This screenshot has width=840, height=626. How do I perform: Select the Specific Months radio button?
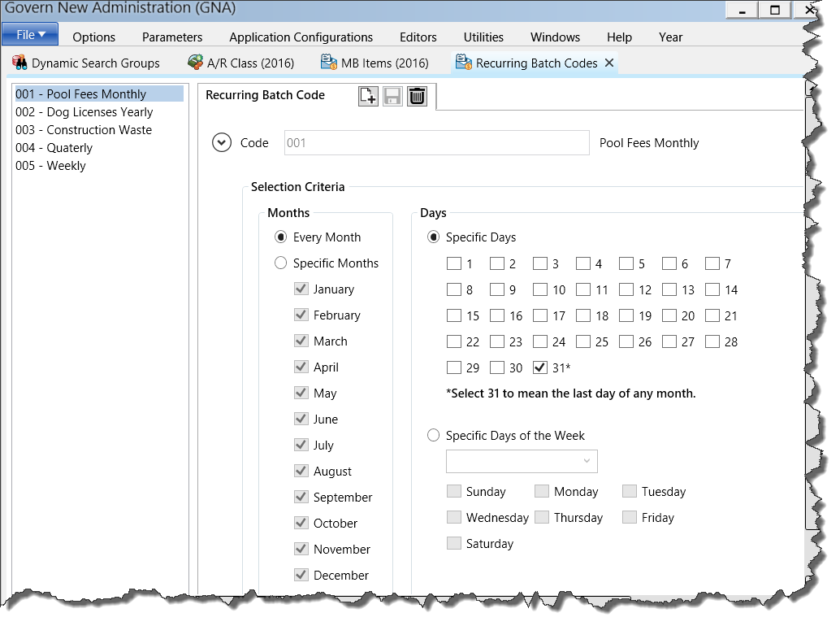coord(281,263)
